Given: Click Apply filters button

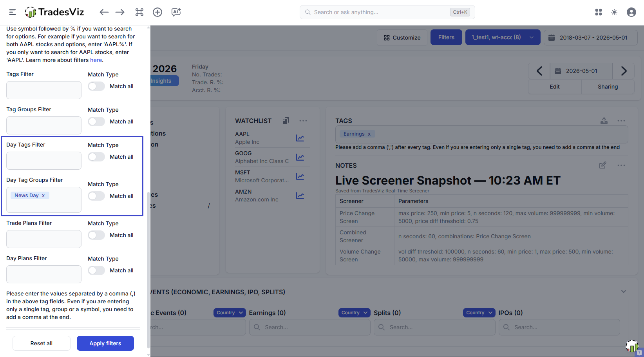Looking at the screenshot, I should click(x=105, y=343).
